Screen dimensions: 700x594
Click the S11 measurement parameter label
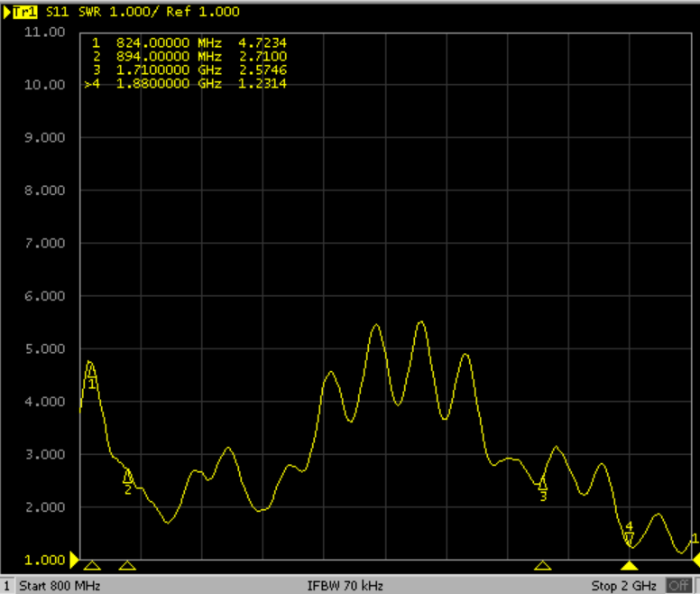[x=56, y=12]
